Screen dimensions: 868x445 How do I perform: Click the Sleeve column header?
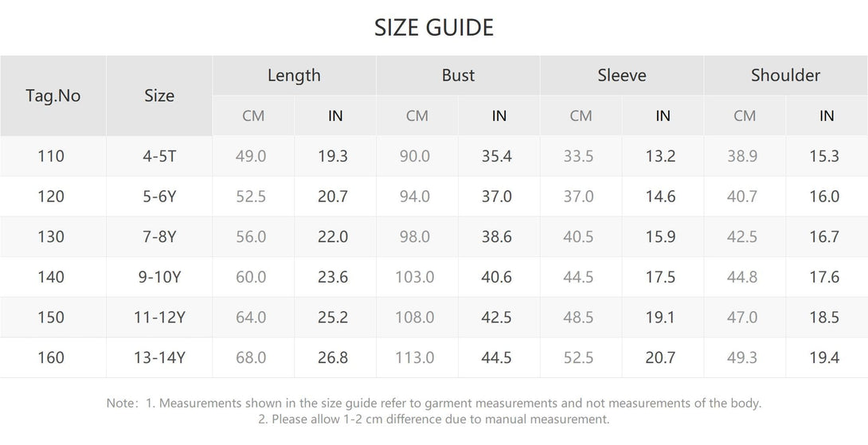tap(622, 76)
